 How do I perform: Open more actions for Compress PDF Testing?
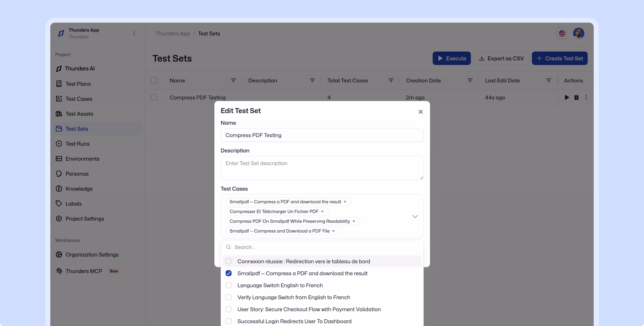(586, 98)
